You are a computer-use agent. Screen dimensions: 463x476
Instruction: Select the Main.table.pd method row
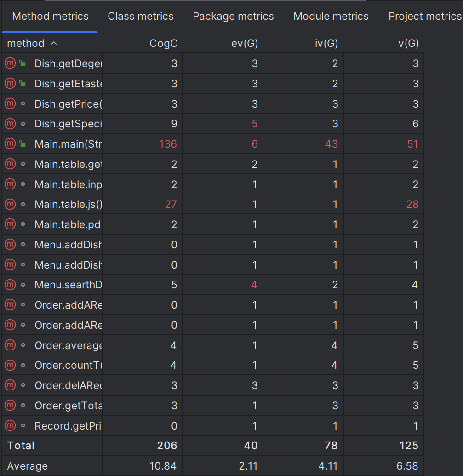pos(213,224)
